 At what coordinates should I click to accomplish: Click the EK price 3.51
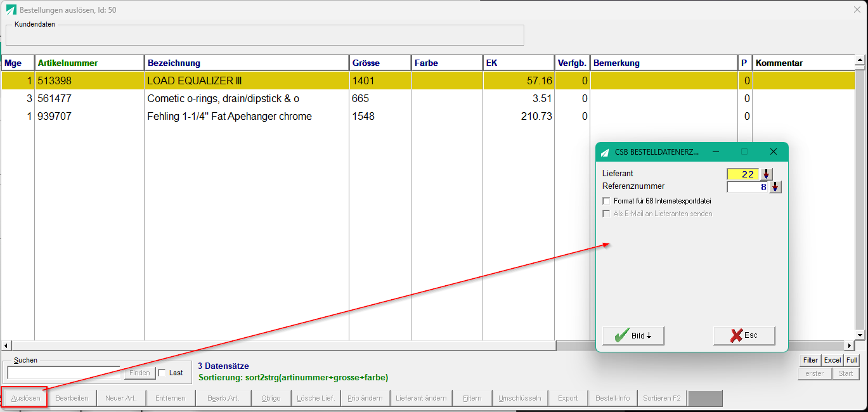(x=543, y=98)
